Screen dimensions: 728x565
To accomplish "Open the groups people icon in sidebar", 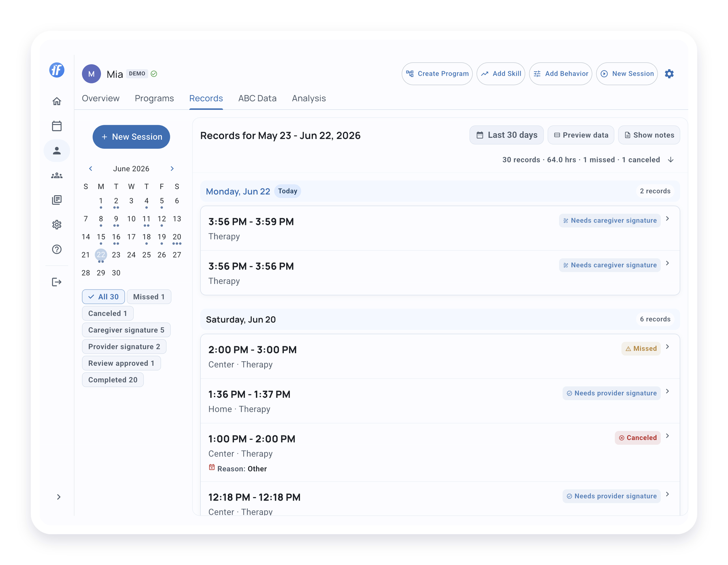I will 57,175.
